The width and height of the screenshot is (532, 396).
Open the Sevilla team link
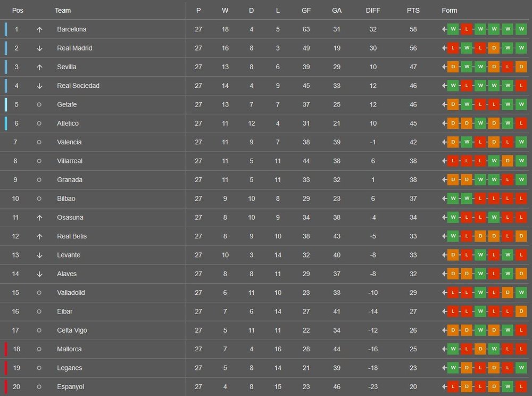pos(66,67)
